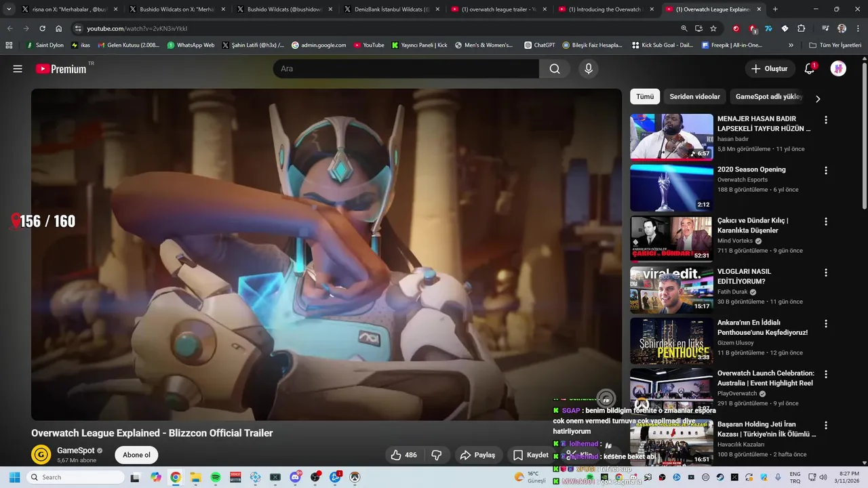Select the Seriden videolar chip

coord(695,97)
